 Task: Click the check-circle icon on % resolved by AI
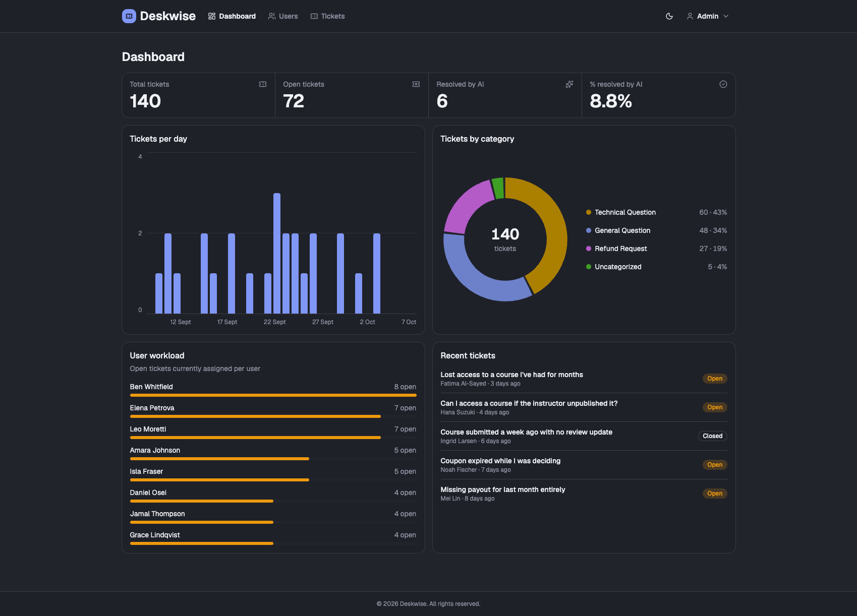point(723,84)
